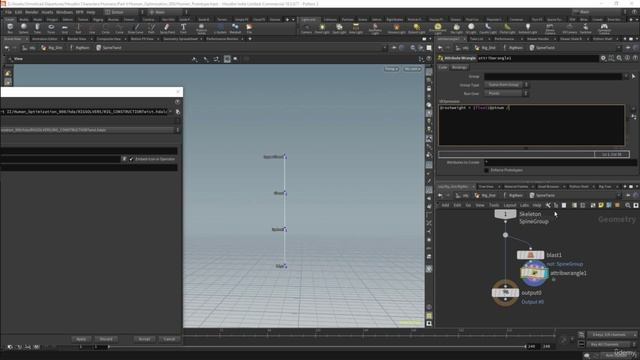
Task: Open the viewport No cam dropdown
Action: [x=412, y=69]
